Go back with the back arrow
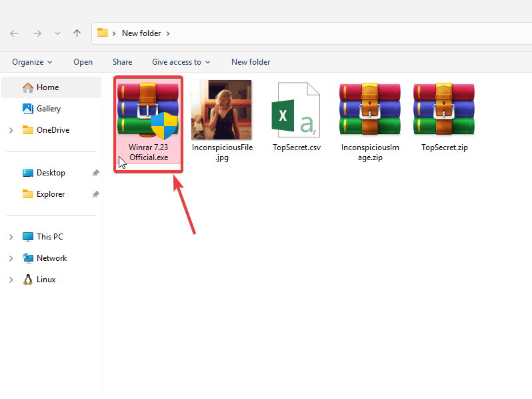The width and height of the screenshot is (532, 399). tap(14, 33)
